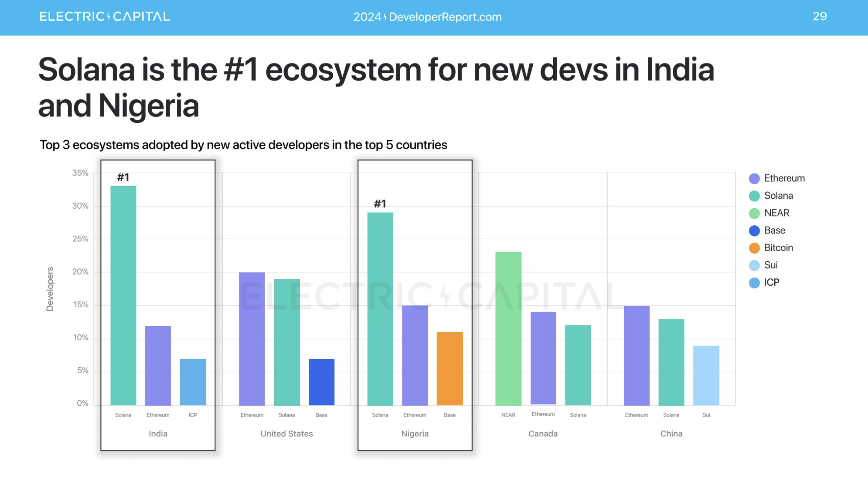Click Nigeria's orange Base bar
The width and height of the screenshot is (868, 485).
tap(449, 368)
